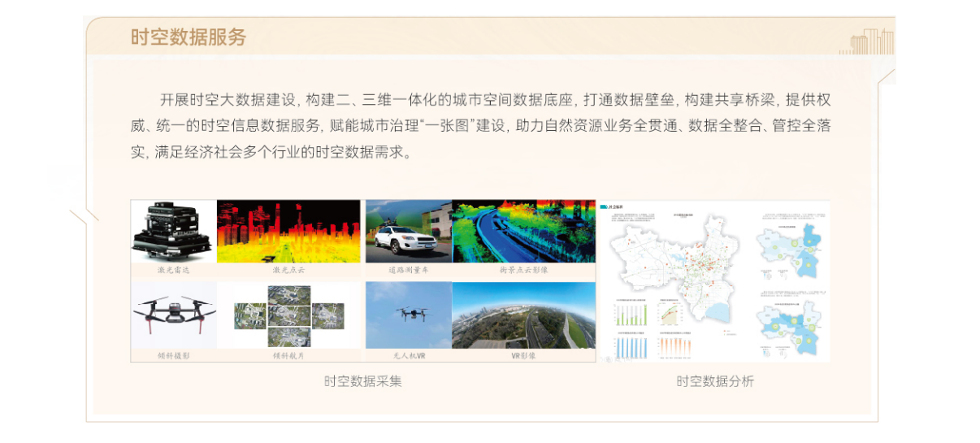980x443 pixels.
Task: Click the 倾斜摄影 drone image
Action: pos(173,315)
